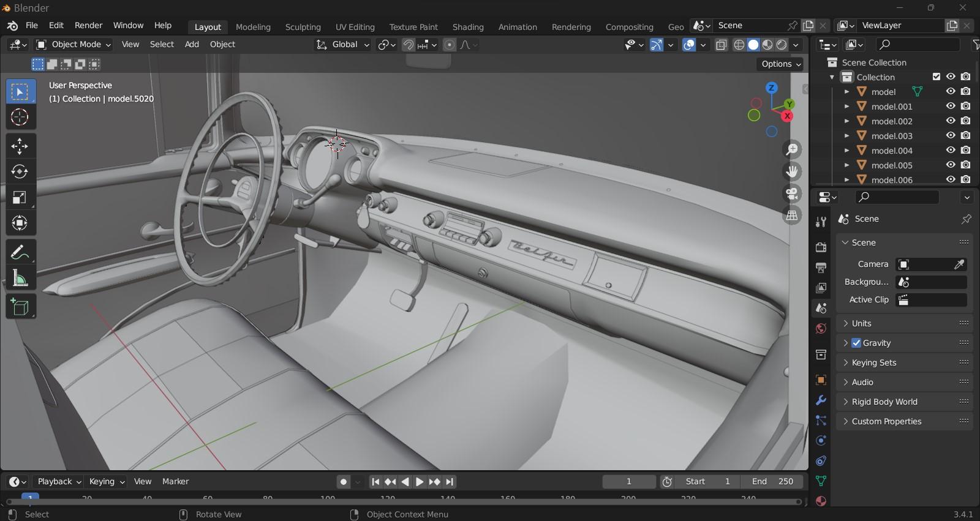Click the pan view hand icon
Screen dimensions: 980x521
pyautogui.click(x=792, y=171)
